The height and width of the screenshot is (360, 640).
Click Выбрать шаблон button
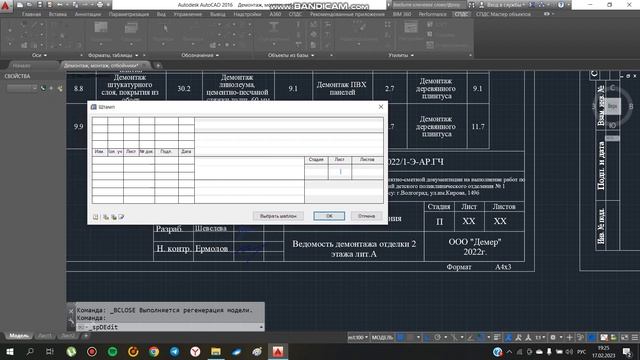278,216
